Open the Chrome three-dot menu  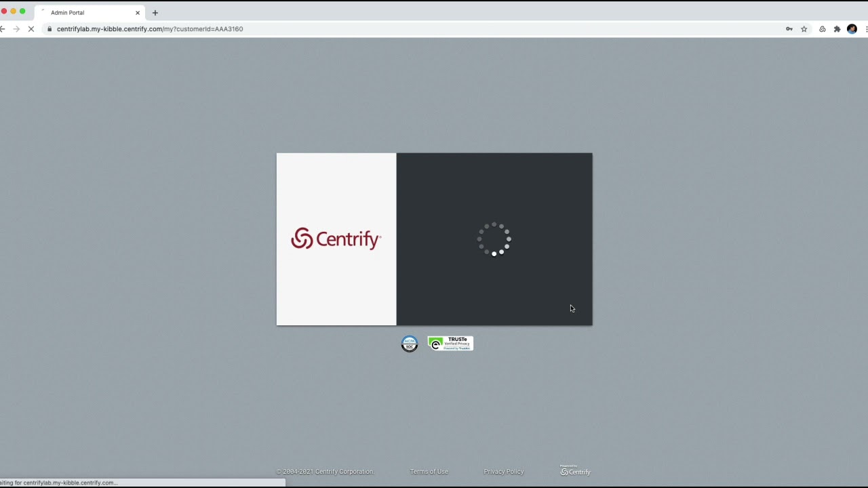[866, 29]
